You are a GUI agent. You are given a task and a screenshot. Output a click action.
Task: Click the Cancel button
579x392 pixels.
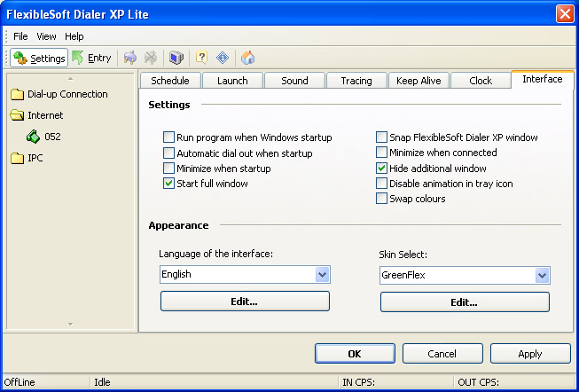(442, 354)
